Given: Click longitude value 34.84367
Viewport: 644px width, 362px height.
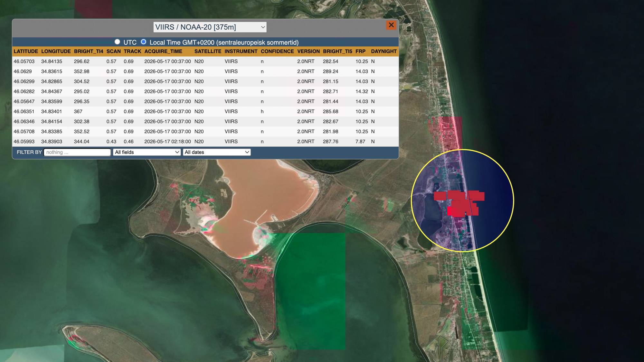Looking at the screenshot, I should [52, 91].
